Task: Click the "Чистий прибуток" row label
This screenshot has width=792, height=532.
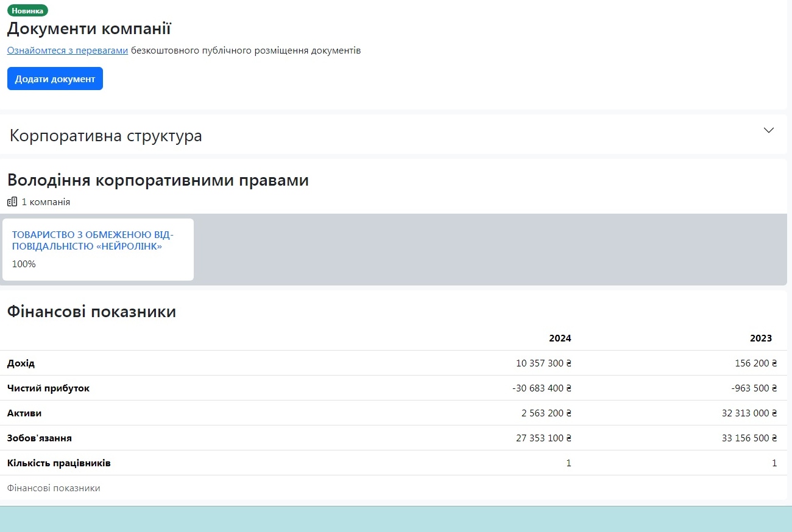Action: tap(48, 388)
